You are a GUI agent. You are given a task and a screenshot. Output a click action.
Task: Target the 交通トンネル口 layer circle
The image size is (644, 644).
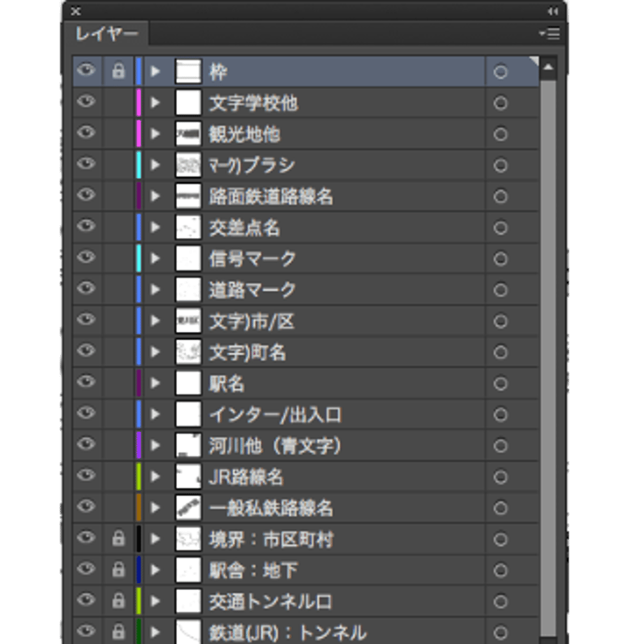[x=500, y=602]
